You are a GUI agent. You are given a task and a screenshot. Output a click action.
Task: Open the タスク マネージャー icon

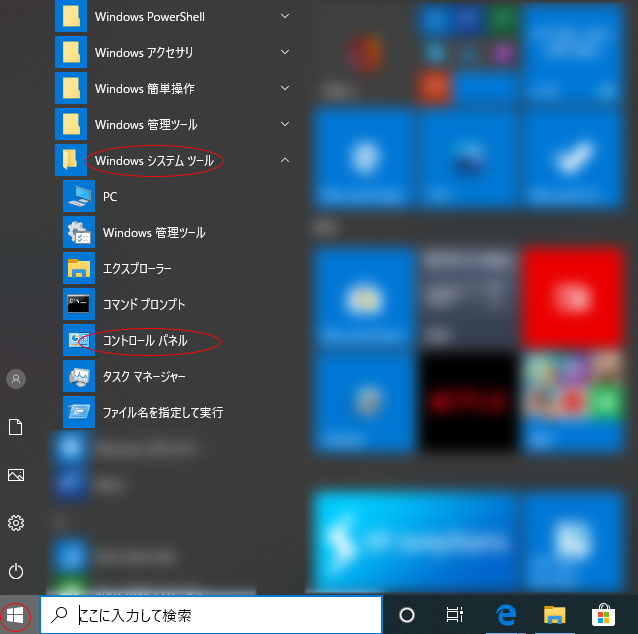tap(79, 376)
